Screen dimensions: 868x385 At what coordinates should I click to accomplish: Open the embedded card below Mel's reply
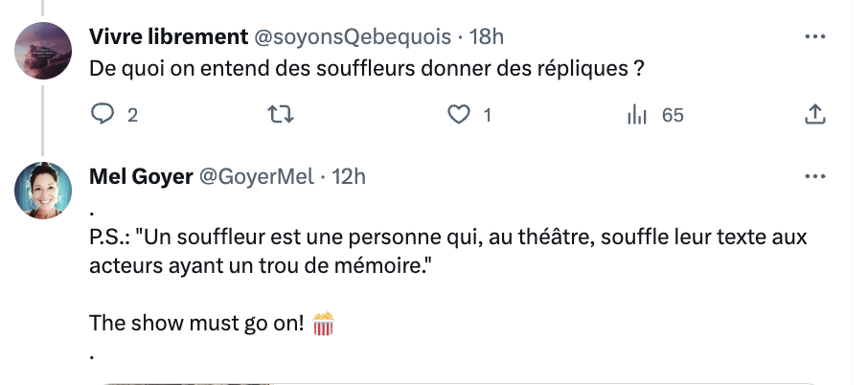click(x=460, y=381)
